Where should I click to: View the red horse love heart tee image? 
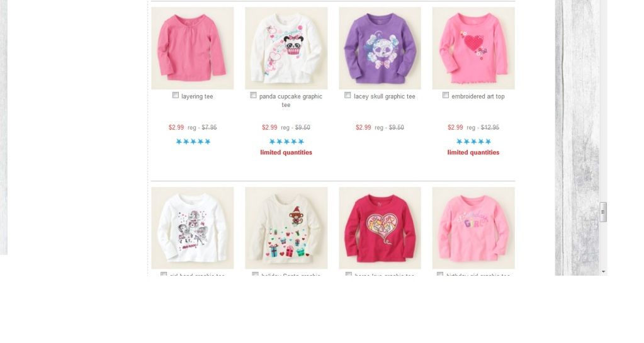(380, 228)
